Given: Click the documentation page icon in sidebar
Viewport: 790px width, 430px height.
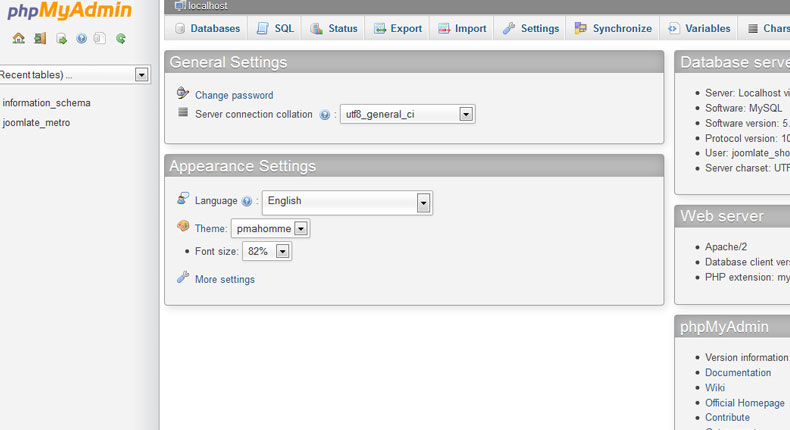Looking at the screenshot, I should 100,39.
